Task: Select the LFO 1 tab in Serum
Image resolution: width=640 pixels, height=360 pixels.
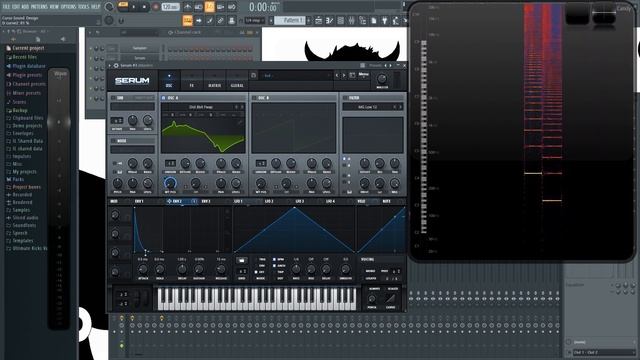Action: point(238,201)
